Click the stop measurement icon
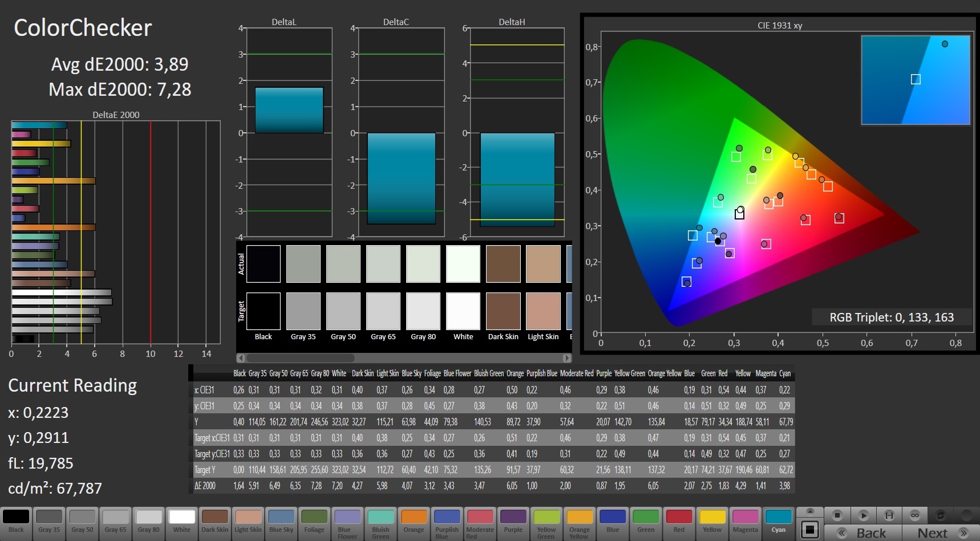This screenshot has height=541, width=980. click(837, 515)
